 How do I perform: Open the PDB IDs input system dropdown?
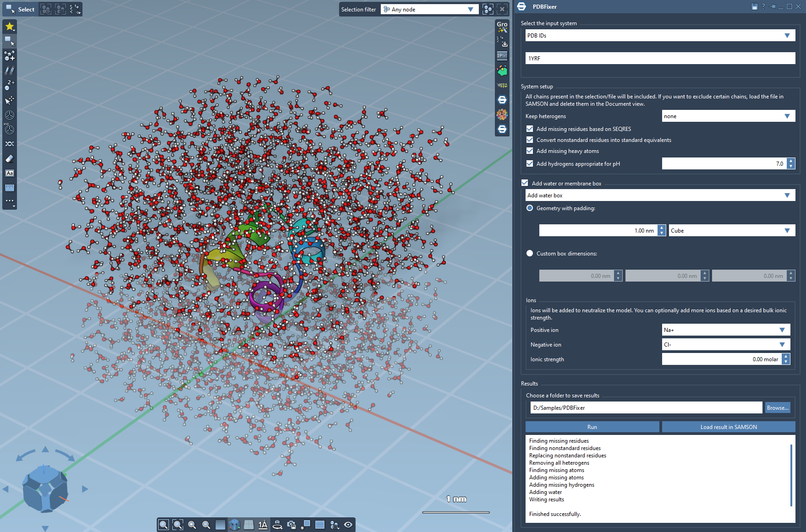[x=660, y=35]
